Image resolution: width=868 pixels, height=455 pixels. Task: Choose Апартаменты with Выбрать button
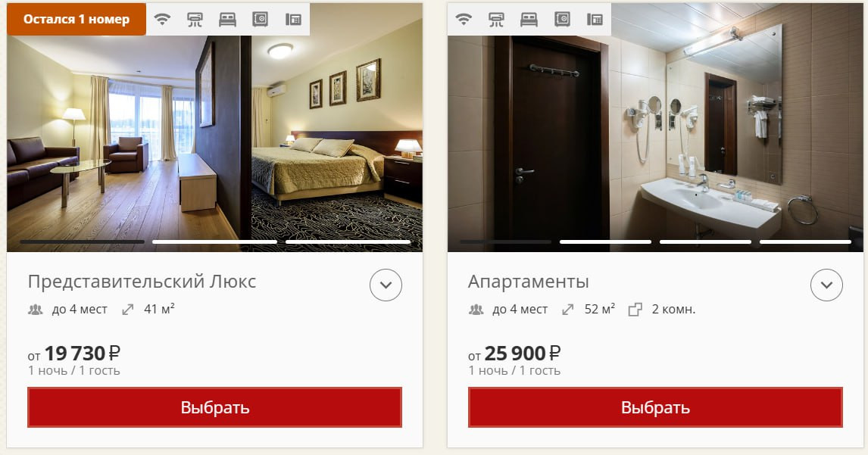coord(655,407)
